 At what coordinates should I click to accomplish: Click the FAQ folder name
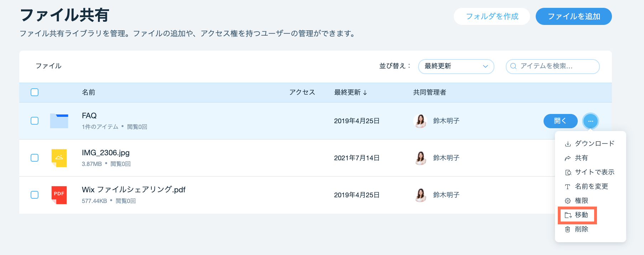point(89,116)
